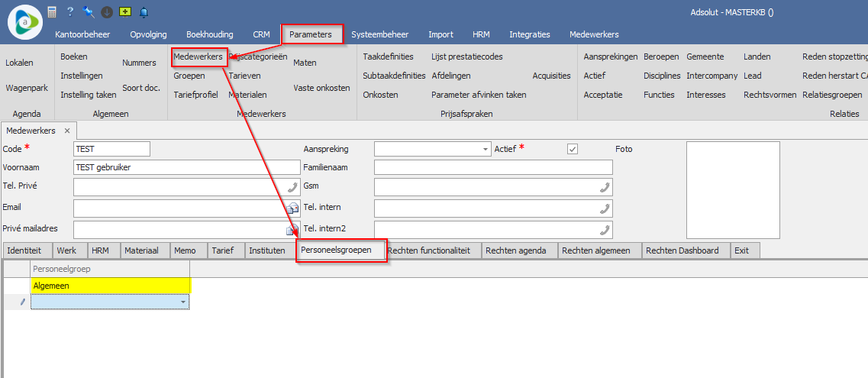Open the calculator icon in title bar
This screenshot has height=378, width=868.
click(52, 11)
